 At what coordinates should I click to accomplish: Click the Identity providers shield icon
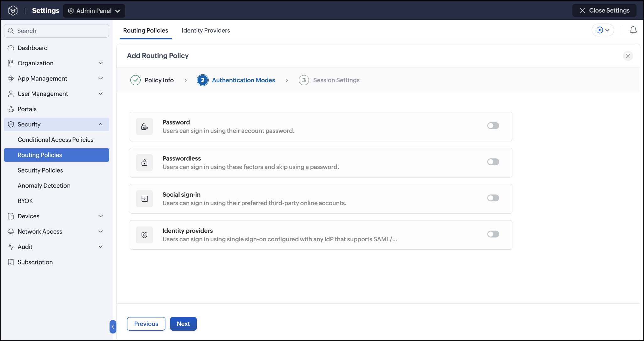click(x=144, y=235)
